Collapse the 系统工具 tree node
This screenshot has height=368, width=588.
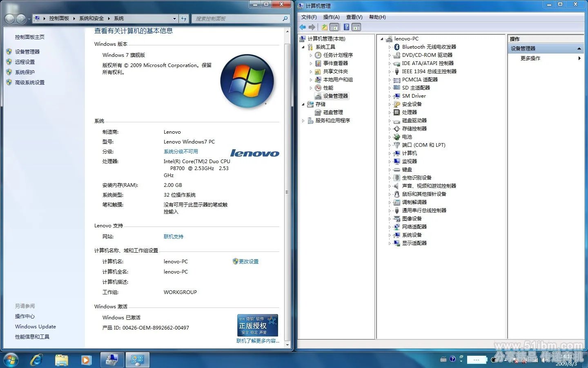pos(303,47)
